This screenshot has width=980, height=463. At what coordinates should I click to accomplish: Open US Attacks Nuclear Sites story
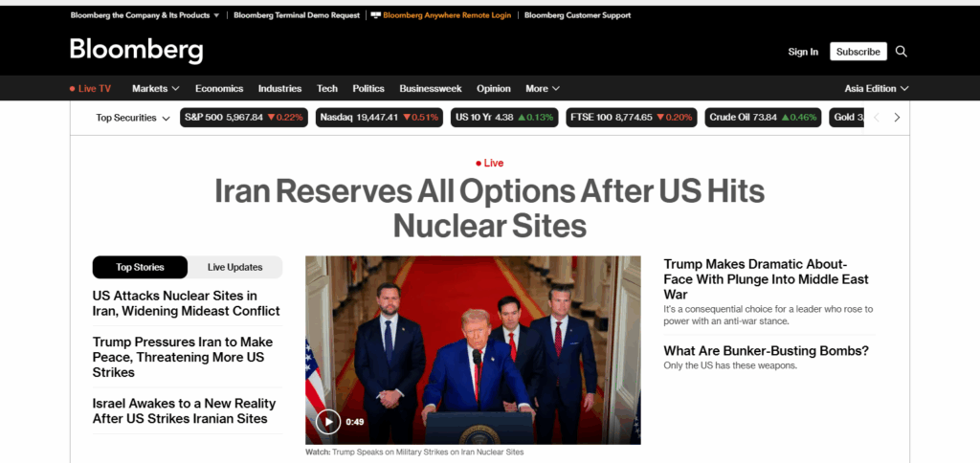tap(187, 303)
